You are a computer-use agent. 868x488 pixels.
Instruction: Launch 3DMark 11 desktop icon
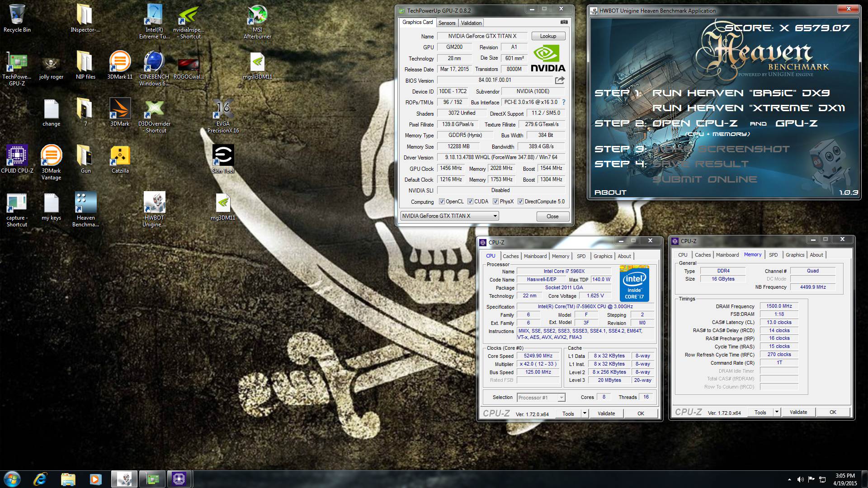click(x=120, y=65)
